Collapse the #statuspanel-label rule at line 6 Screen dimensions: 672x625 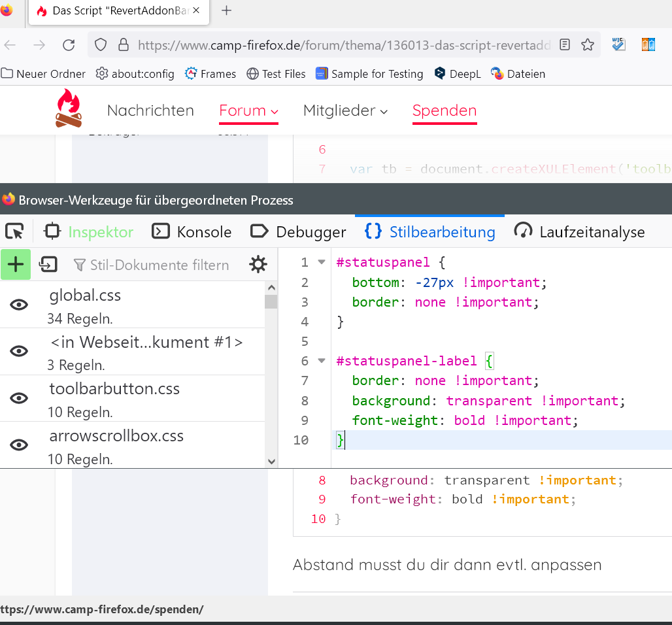point(321,360)
